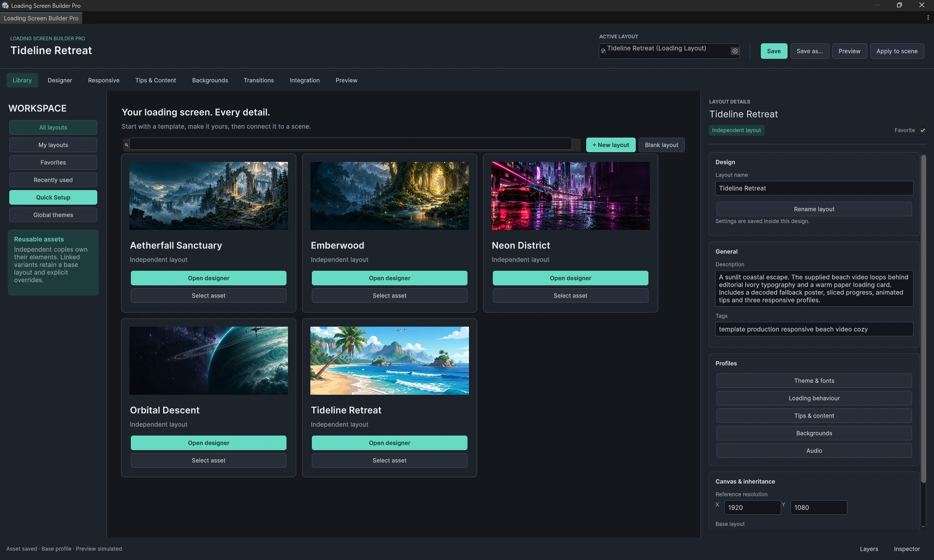Select the Transitions tab
The height and width of the screenshot is (560, 934).
(259, 80)
